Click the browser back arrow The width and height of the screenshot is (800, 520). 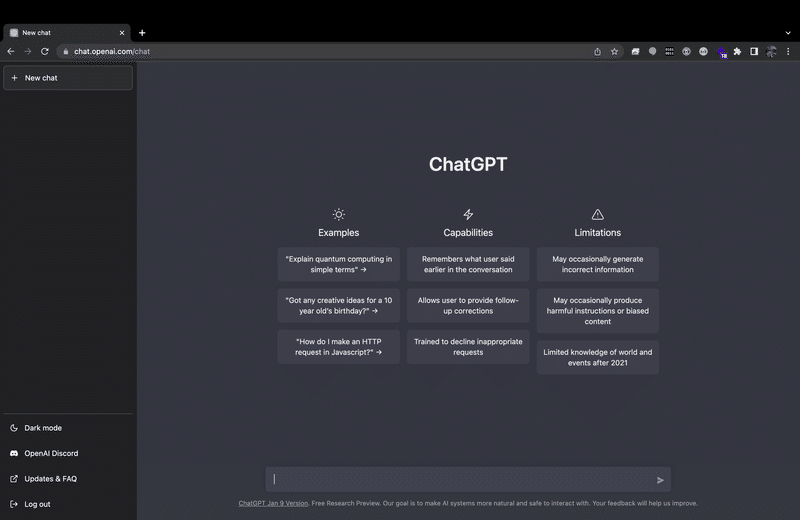11,51
